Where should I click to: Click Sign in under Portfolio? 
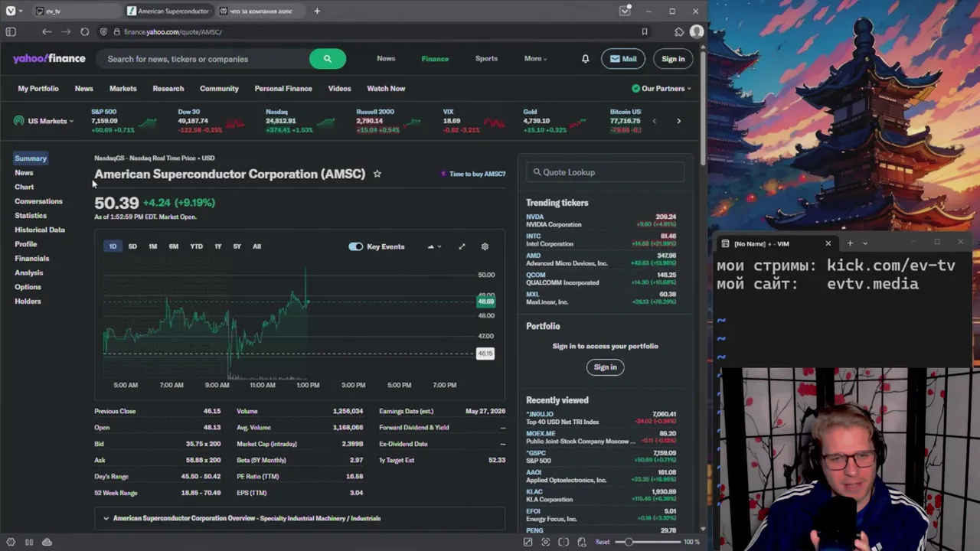point(605,367)
